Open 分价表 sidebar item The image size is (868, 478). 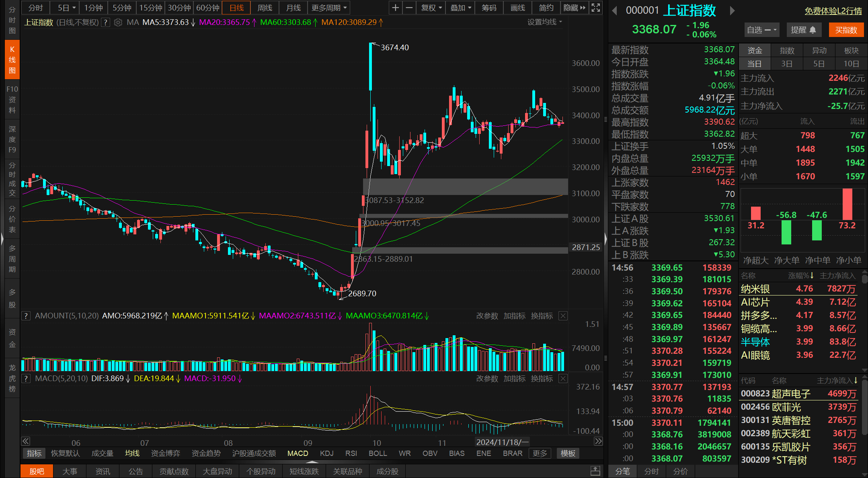coord(12,219)
